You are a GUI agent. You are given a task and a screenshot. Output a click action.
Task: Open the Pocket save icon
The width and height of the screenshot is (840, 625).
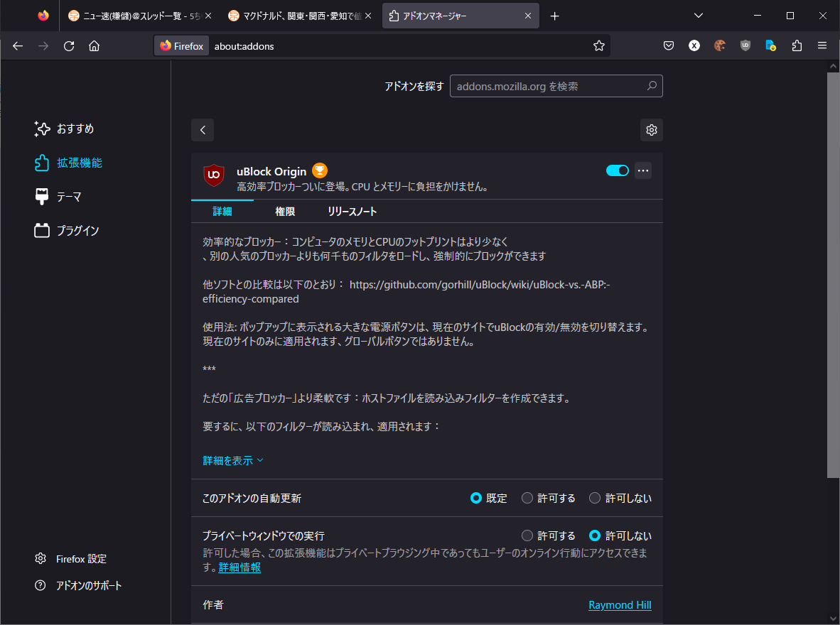pos(669,46)
